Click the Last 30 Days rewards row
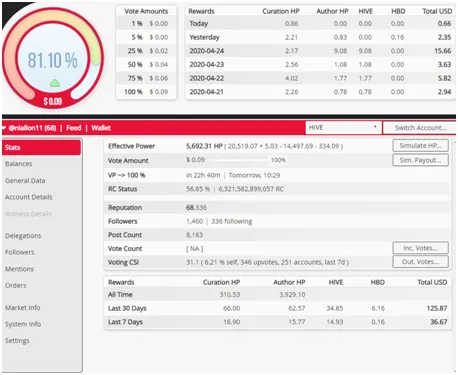Viewport: 458px width, 375px height. 278,308
